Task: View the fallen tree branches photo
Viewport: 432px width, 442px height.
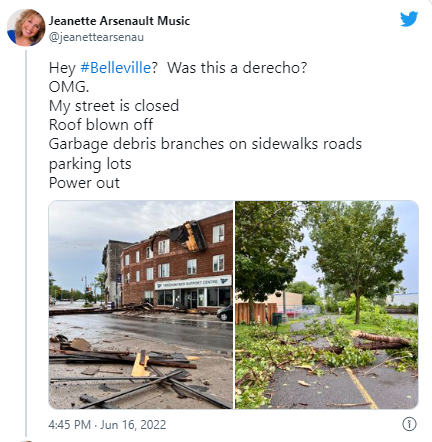Action: (x=327, y=305)
